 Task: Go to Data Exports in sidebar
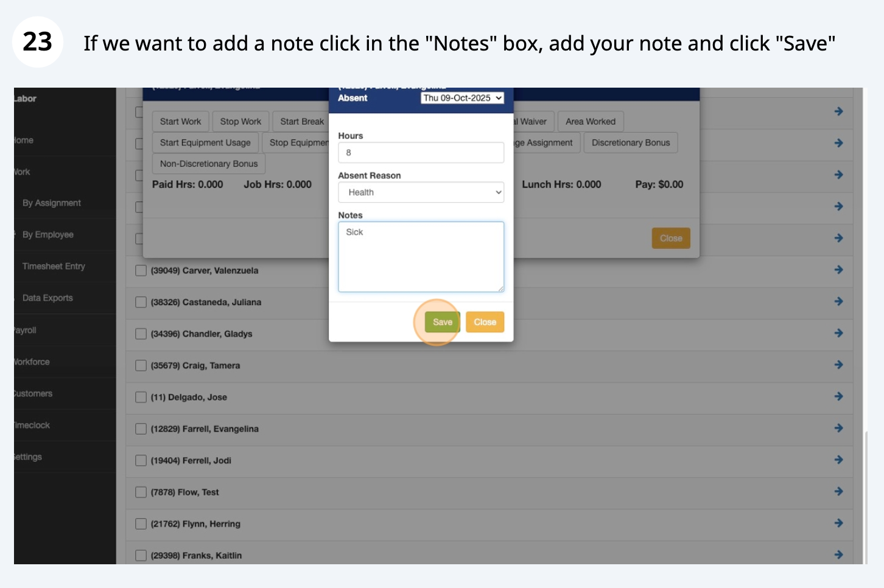coord(47,298)
